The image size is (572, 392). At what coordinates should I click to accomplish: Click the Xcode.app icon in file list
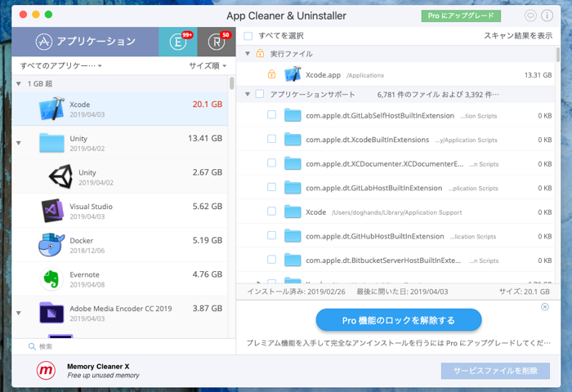coord(293,74)
